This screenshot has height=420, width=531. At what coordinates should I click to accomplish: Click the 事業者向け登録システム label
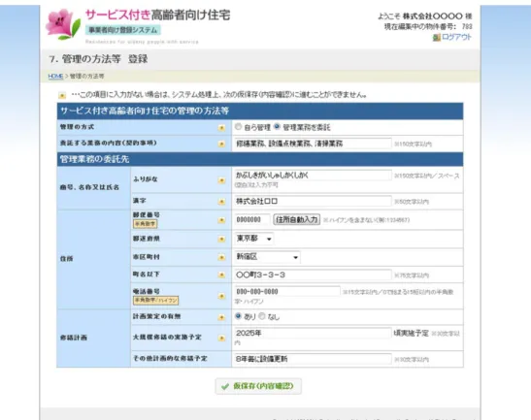[x=123, y=30]
